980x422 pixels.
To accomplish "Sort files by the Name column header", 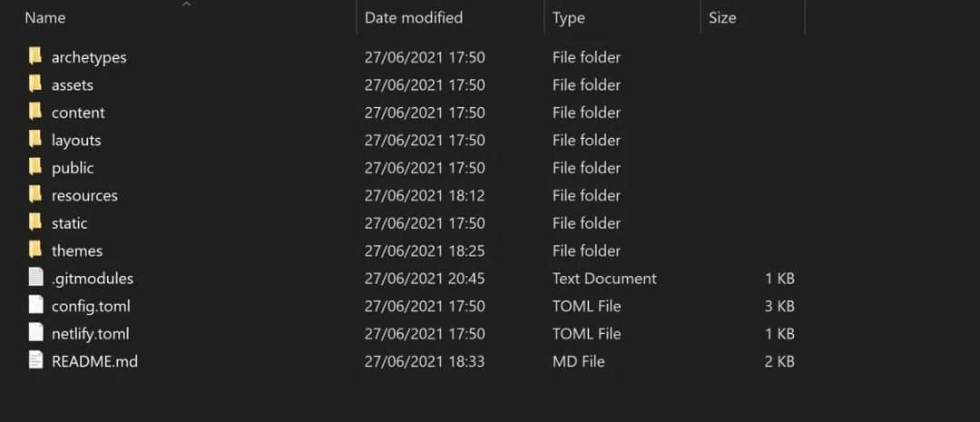I will (x=45, y=17).
